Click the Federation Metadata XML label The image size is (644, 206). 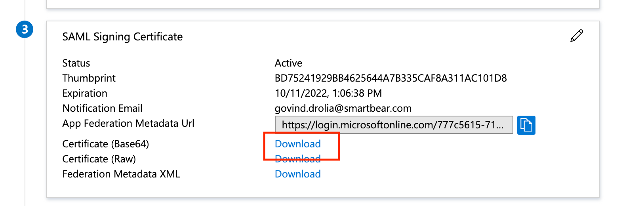(121, 174)
